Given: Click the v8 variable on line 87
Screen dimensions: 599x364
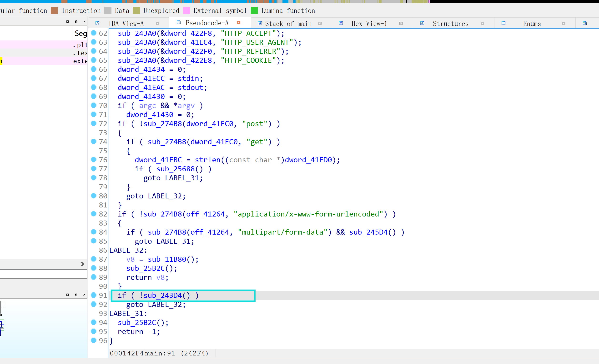Looking at the screenshot, I should coord(131,260).
